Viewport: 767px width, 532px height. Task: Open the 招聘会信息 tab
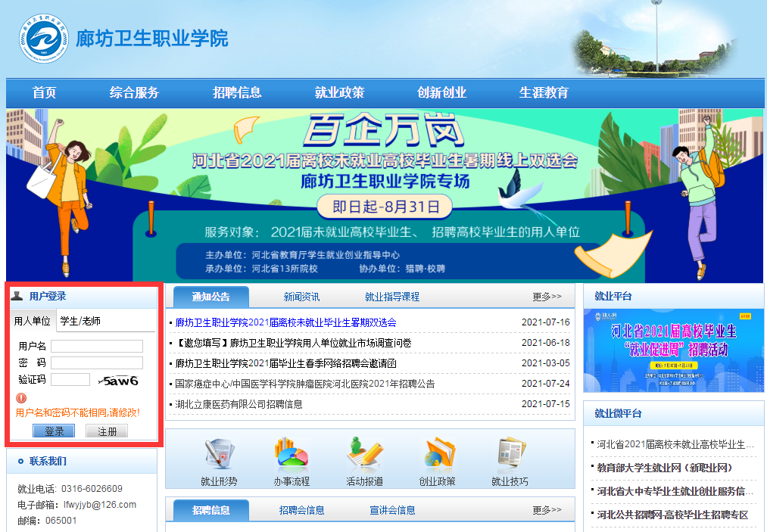click(301, 510)
